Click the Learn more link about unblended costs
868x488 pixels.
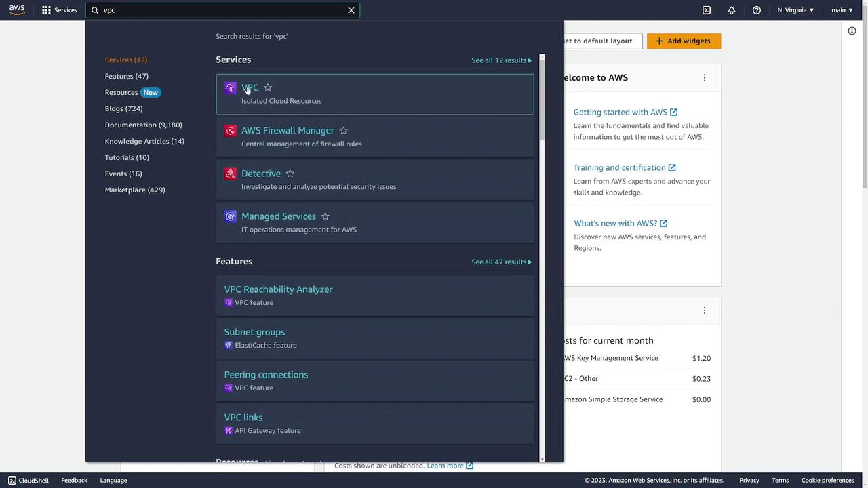coord(445,466)
